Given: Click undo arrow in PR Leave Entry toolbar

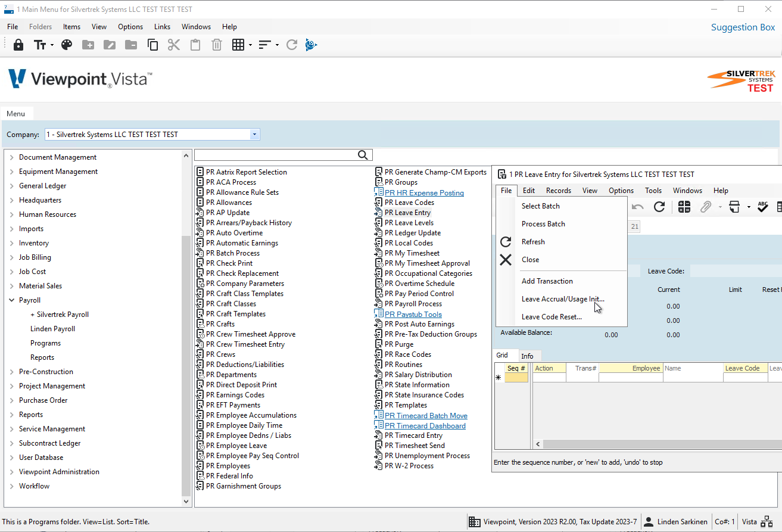Looking at the screenshot, I should pos(638,207).
